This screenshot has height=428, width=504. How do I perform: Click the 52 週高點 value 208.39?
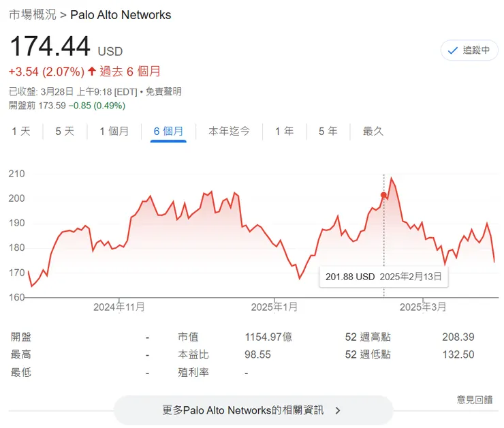click(458, 337)
